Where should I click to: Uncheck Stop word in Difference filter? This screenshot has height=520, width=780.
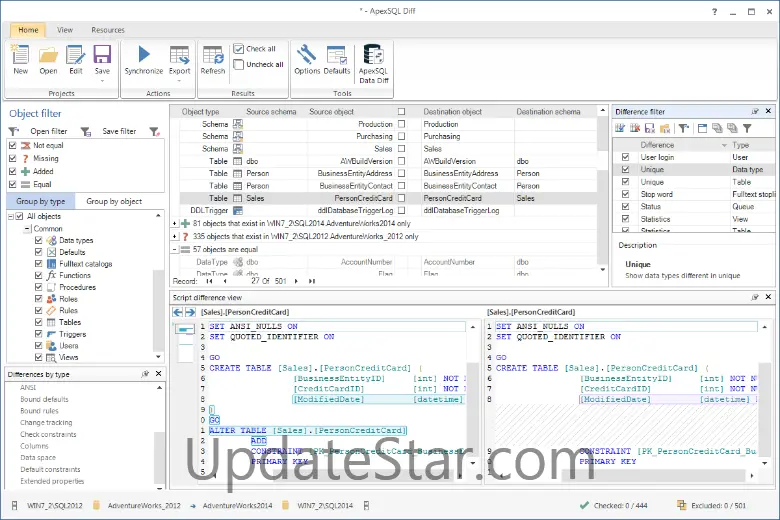click(x=626, y=194)
